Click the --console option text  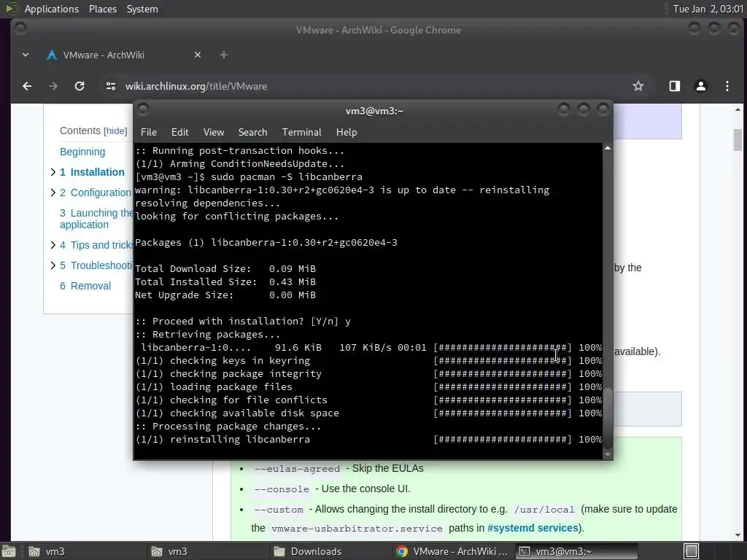tap(282, 489)
